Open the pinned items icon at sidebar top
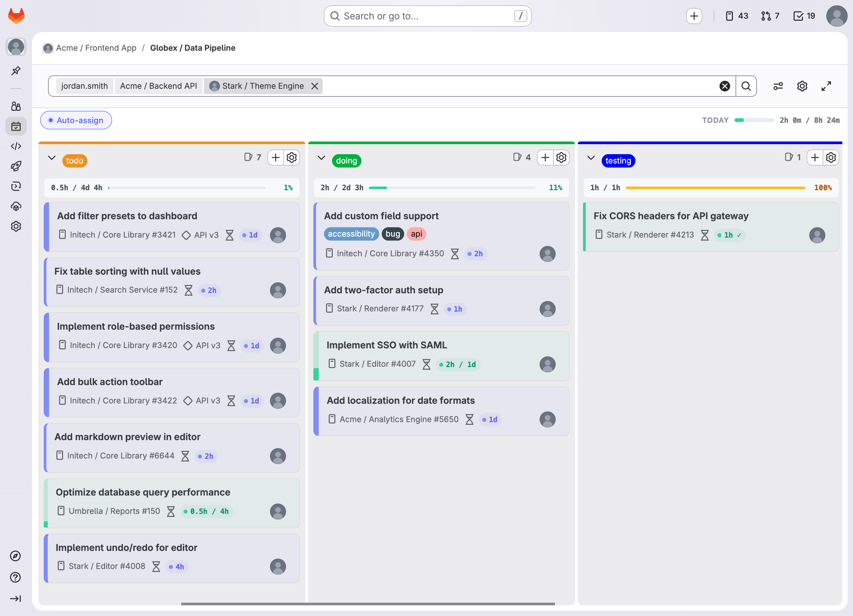The width and height of the screenshot is (853, 616). [16, 71]
